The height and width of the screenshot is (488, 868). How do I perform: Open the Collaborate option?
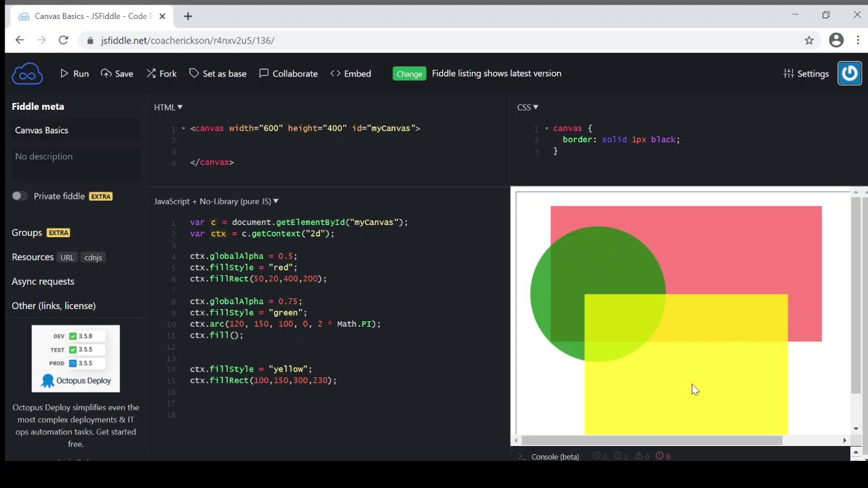click(288, 73)
